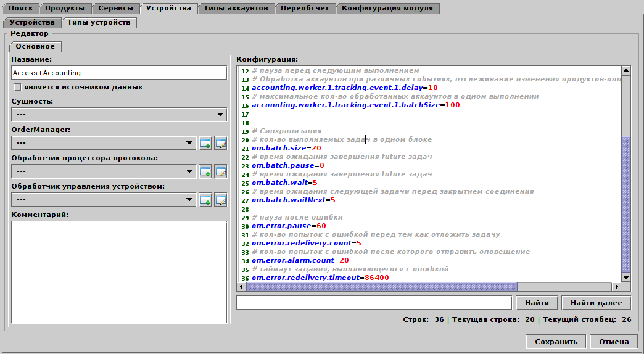644x354 pixels.
Task: Click the vertical scrollbar thumb in configuration
Action: [x=626, y=204]
